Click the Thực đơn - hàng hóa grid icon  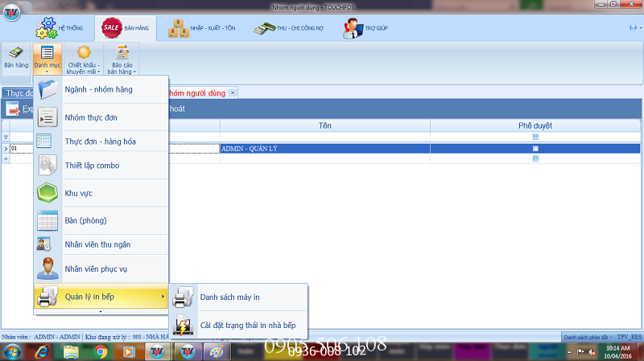[44, 142]
